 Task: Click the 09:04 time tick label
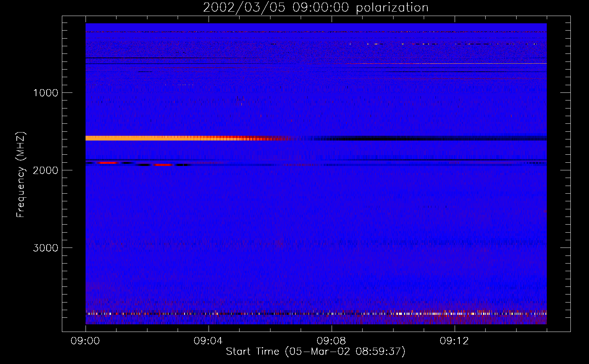[x=209, y=341]
